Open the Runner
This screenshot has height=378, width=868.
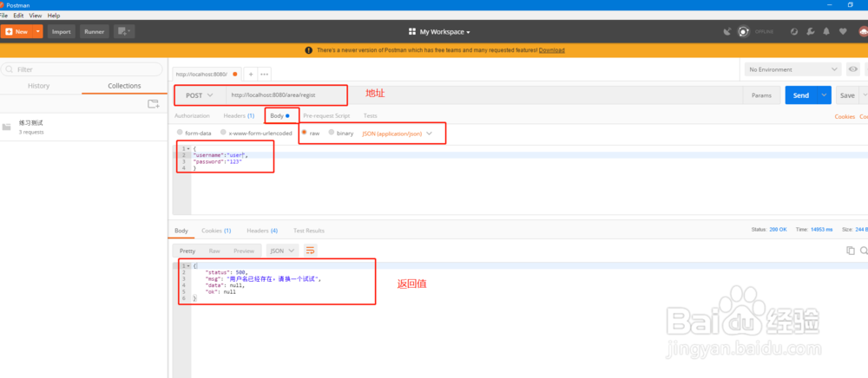pos(94,31)
